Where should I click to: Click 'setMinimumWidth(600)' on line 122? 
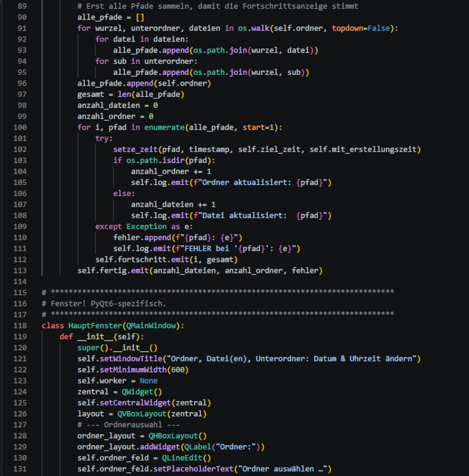[144, 370]
